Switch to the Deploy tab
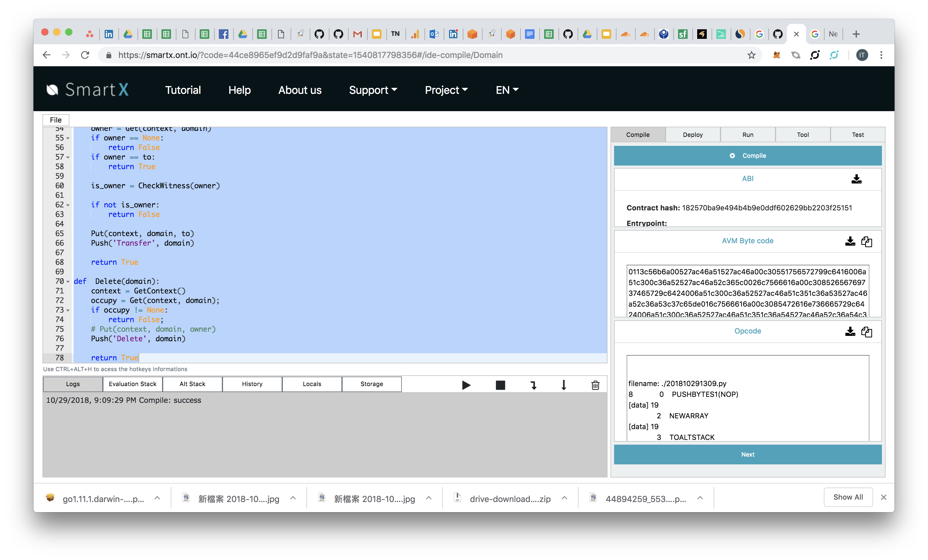Screen dimensions: 928x560 coord(693,135)
